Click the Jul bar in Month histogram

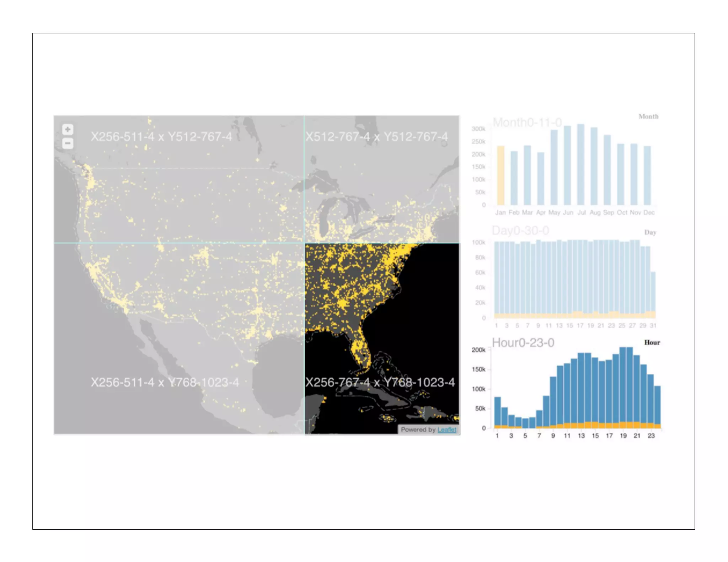pos(580,164)
